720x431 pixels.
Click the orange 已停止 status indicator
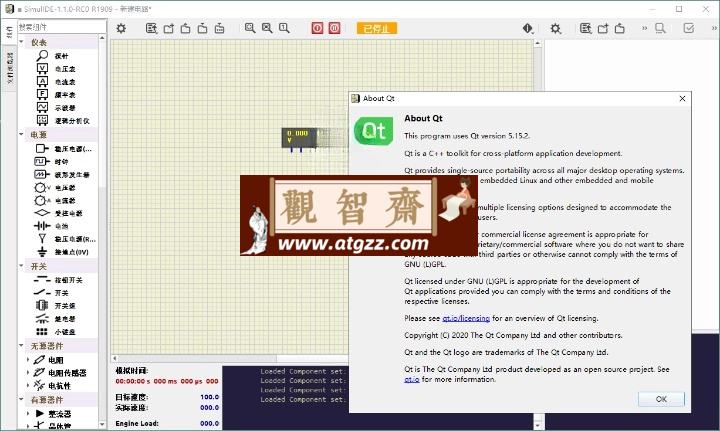click(377, 28)
